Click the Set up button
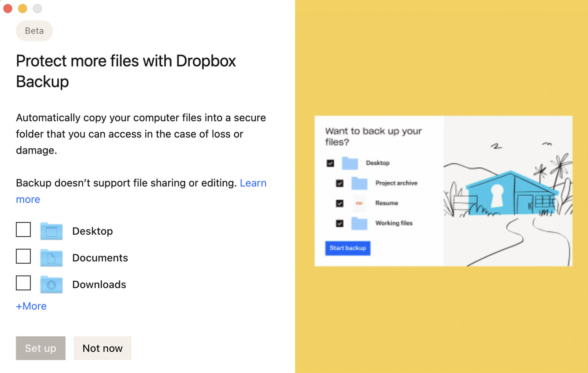This screenshot has height=373, width=588. pos(40,348)
